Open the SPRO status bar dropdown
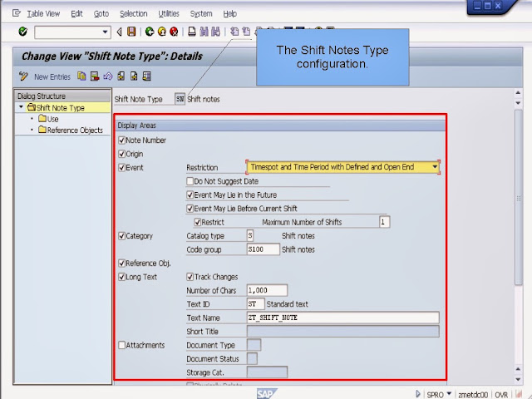The height and width of the screenshot is (399, 532). coord(449,393)
